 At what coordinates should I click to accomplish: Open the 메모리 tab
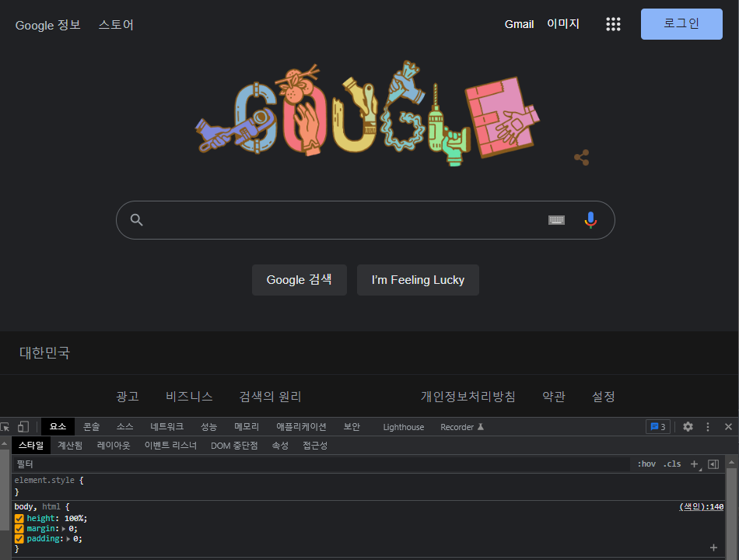[x=247, y=426]
